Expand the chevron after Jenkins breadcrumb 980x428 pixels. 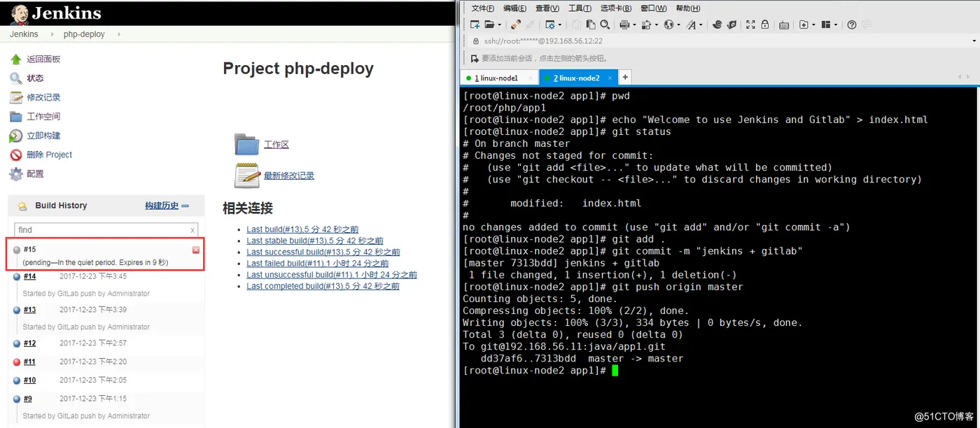pyautogui.click(x=52, y=34)
